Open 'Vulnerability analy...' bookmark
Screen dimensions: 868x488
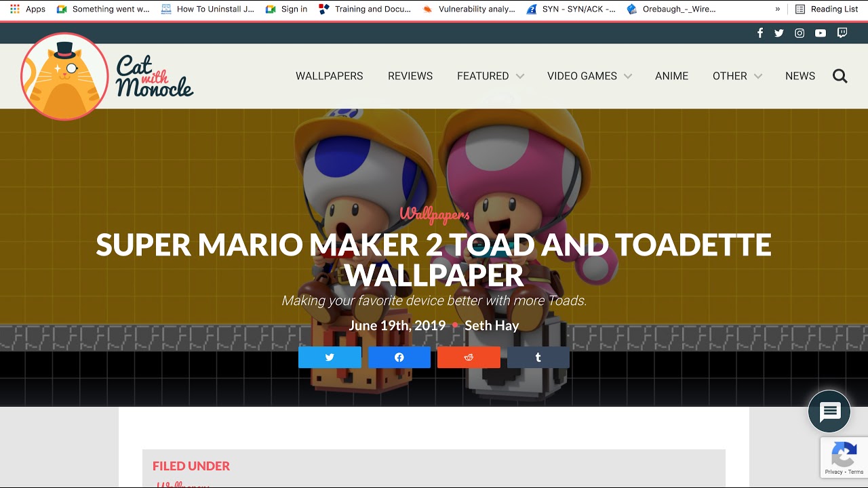(x=469, y=9)
